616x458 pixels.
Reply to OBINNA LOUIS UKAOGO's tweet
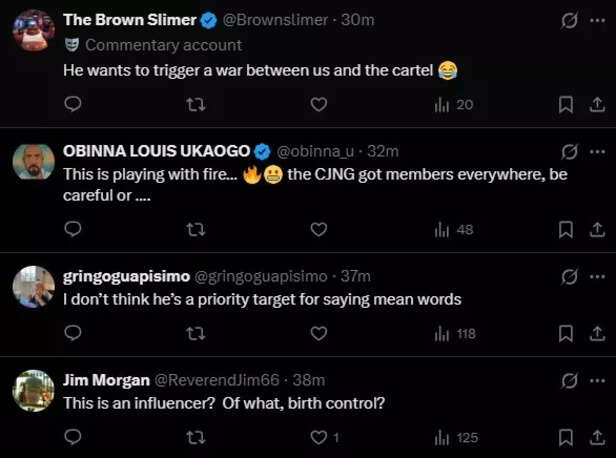(72, 229)
